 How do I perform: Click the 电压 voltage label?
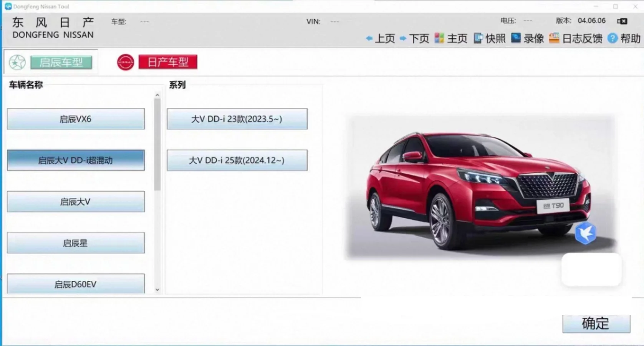click(x=508, y=21)
